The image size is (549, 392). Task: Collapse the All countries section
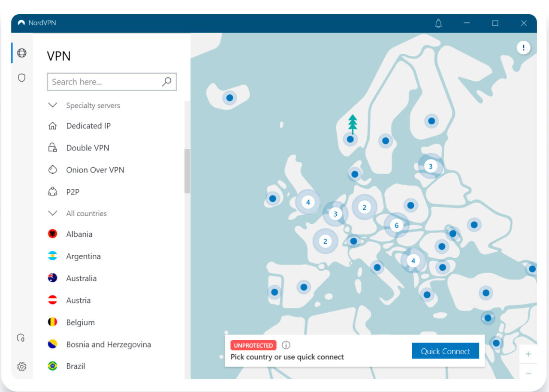click(x=53, y=213)
